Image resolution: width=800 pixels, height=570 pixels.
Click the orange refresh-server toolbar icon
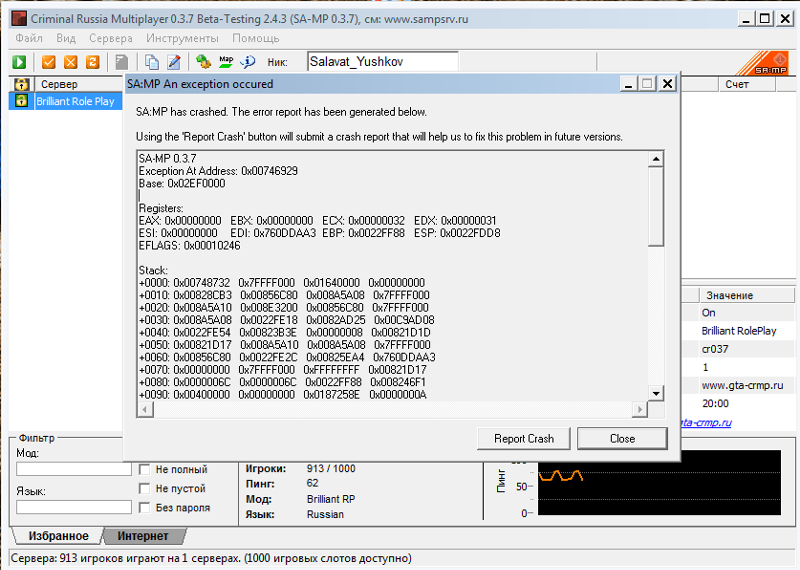coord(92,62)
